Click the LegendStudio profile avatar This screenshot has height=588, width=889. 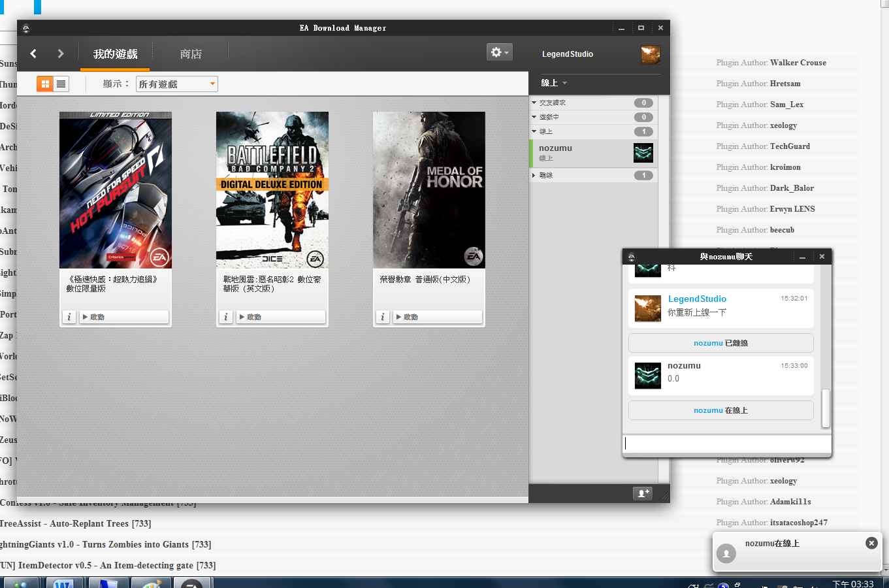pyautogui.click(x=650, y=54)
